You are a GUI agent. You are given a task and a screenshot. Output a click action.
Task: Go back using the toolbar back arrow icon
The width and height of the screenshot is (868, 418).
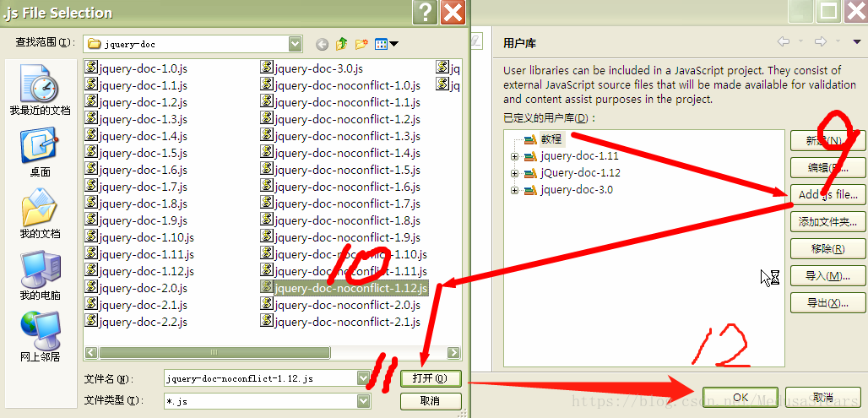tap(322, 44)
